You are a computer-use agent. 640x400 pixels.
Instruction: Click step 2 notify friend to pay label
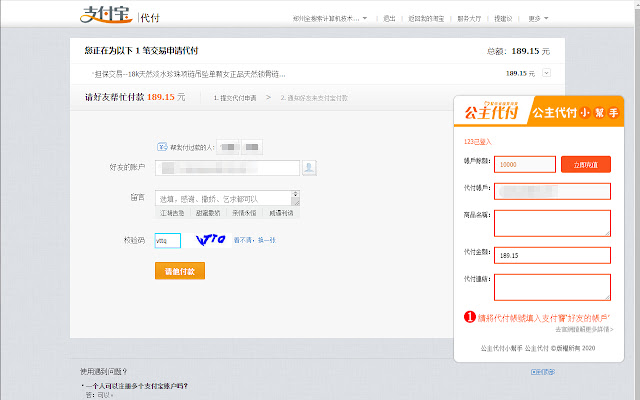click(314, 98)
